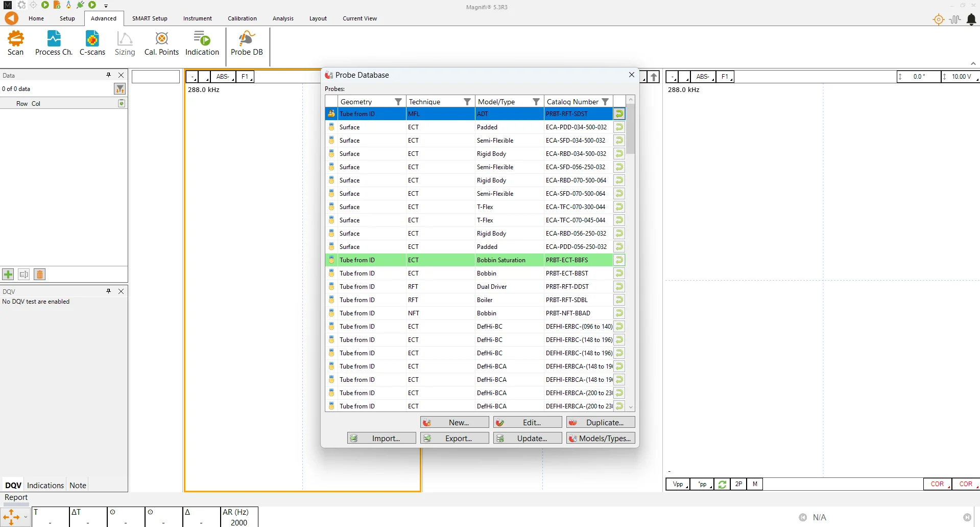This screenshot has width=980, height=527.
Task: Pin the DQV panel
Action: pyautogui.click(x=108, y=291)
